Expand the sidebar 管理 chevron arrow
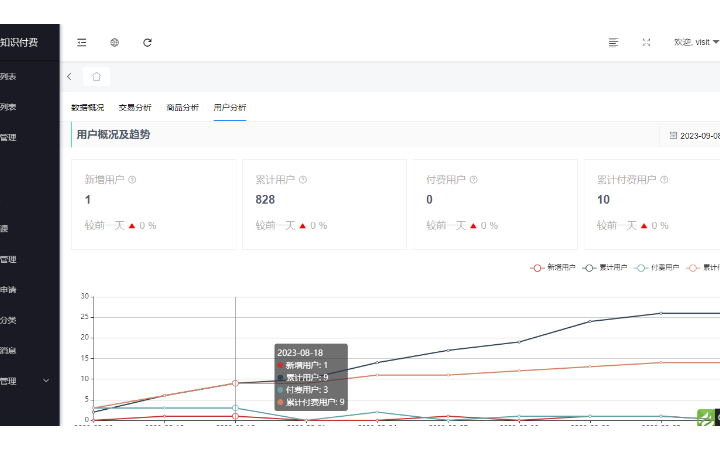The width and height of the screenshot is (720, 450). pyautogui.click(x=46, y=381)
